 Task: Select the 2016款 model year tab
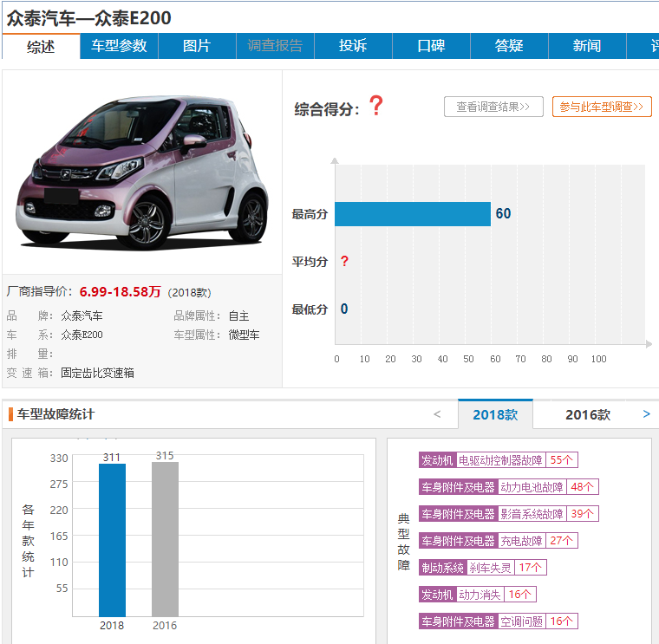tap(588, 414)
